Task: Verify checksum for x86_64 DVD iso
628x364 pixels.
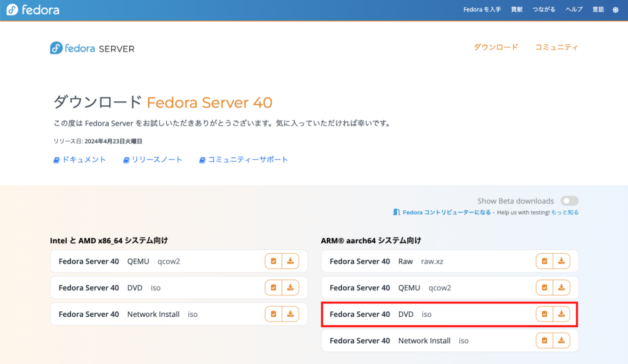Action: pyautogui.click(x=273, y=287)
